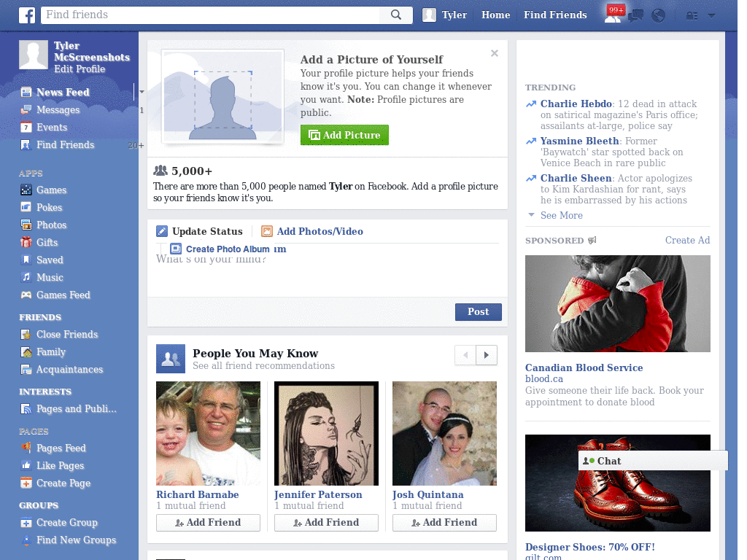Open Photos in the sidebar
Viewport: 747px width, 560px height.
click(52, 225)
